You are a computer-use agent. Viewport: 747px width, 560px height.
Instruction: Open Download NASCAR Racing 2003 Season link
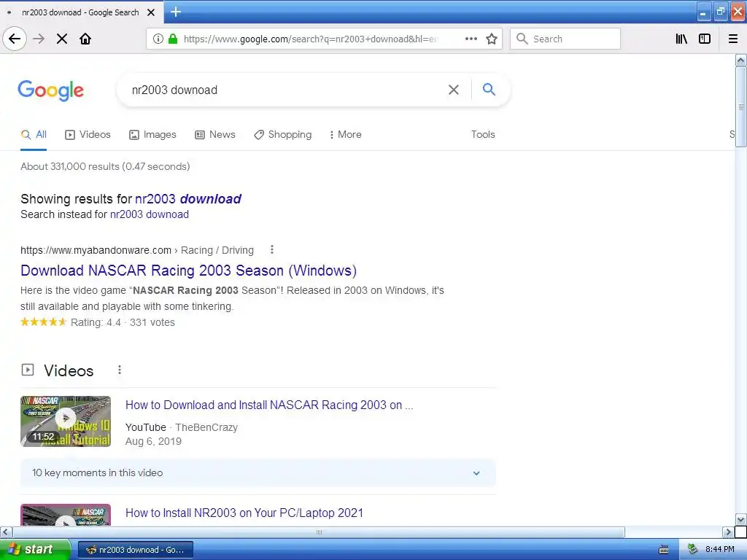pyautogui.click(x=189, y=271)
